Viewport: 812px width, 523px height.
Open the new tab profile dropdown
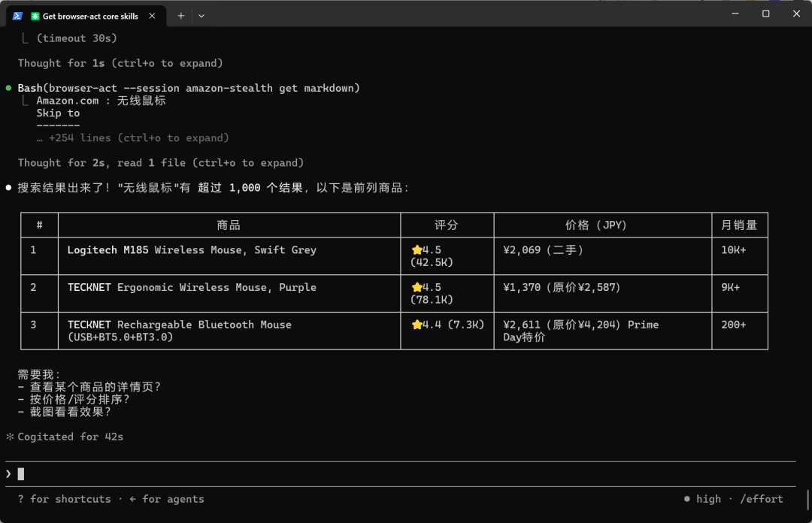[201, 16]
